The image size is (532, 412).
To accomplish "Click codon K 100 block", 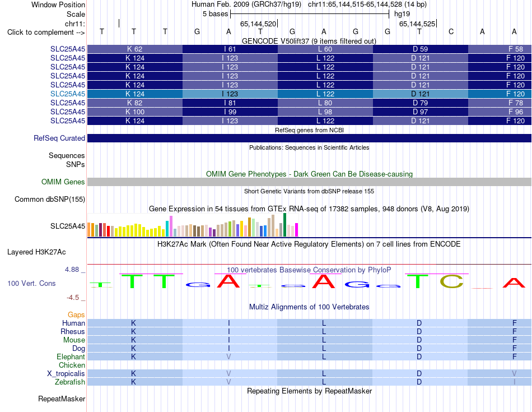I will (x=135, y=112).
